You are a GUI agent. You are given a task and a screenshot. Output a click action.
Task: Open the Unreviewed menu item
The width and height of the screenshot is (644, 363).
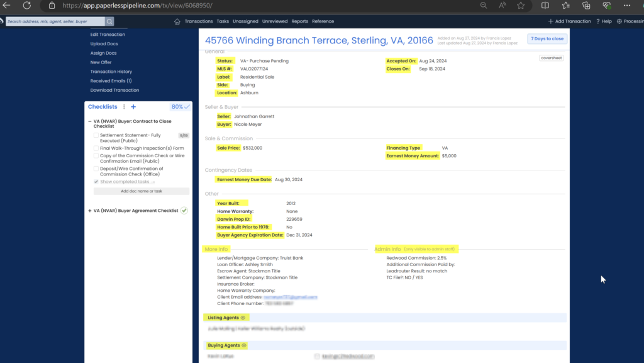click(275, 21)
